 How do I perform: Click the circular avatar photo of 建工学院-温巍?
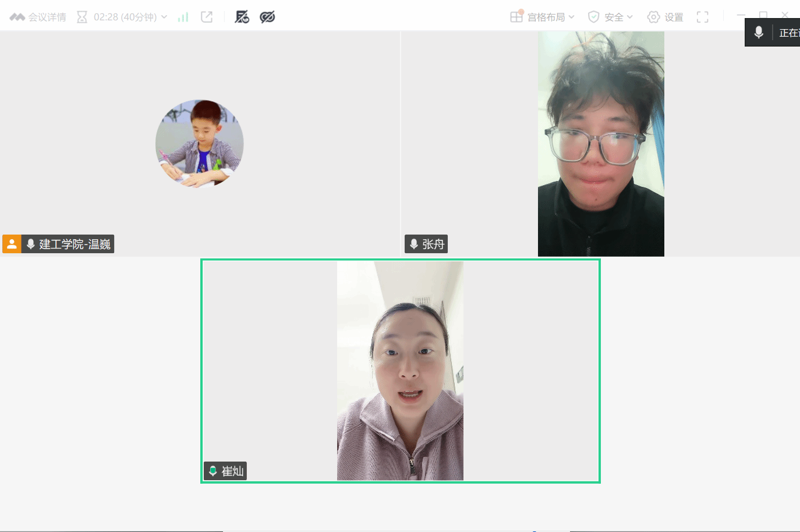click(199, 143)
